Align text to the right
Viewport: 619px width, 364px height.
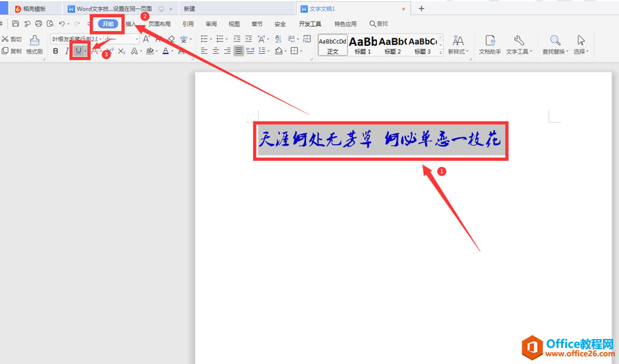(x=227, y=51)
